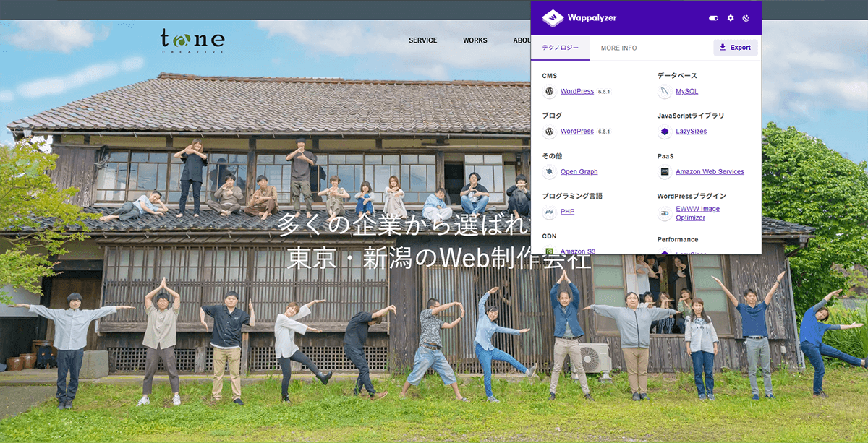
Task: Open the MySQL link
Action: (x=686, y=91)
